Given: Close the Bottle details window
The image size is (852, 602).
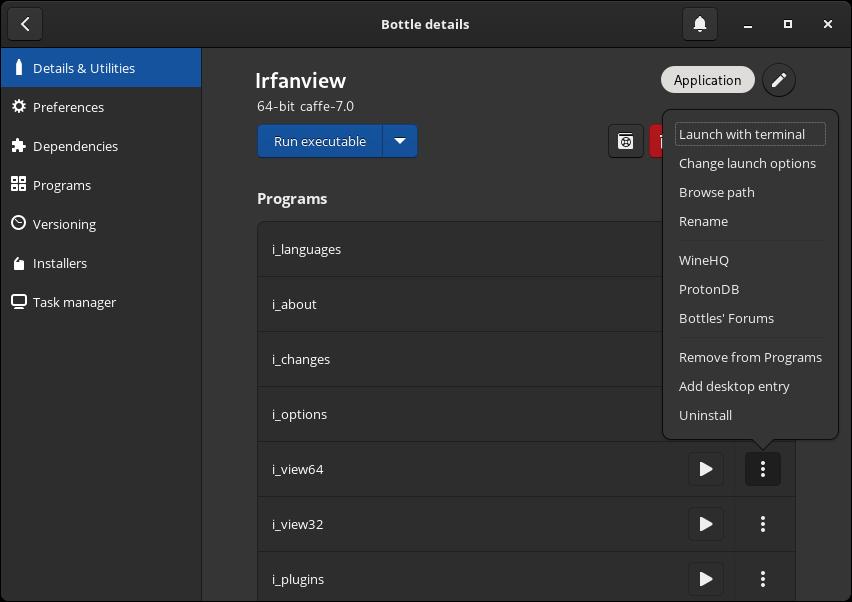Looking at the screenshot, I should click(828, 24).
